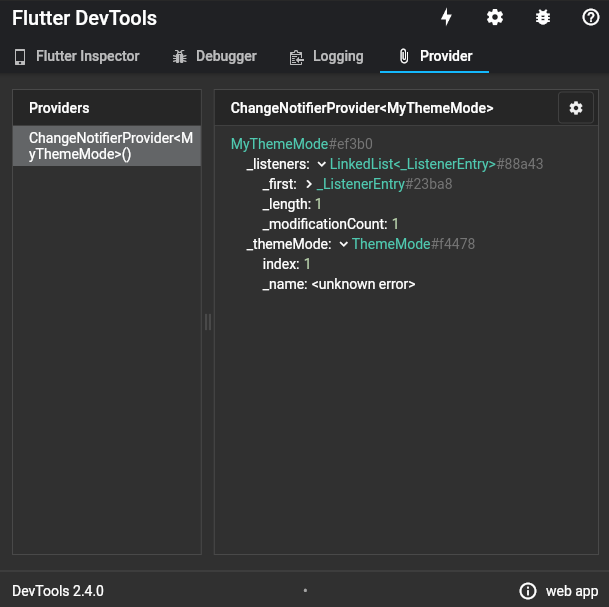Open the help question mark icon
Screen dimensions: 609x607
coord(590,17)
